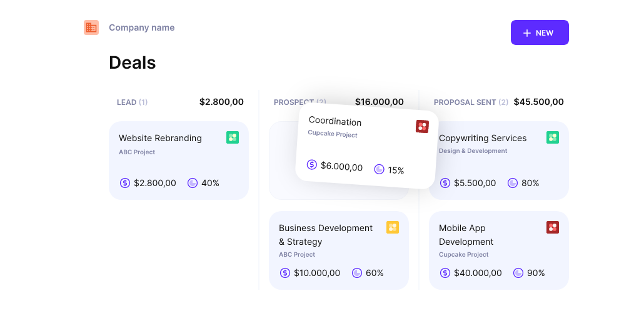Click yellow project icon on Business Development card
The image size is (644, 316).
[393, 227]
